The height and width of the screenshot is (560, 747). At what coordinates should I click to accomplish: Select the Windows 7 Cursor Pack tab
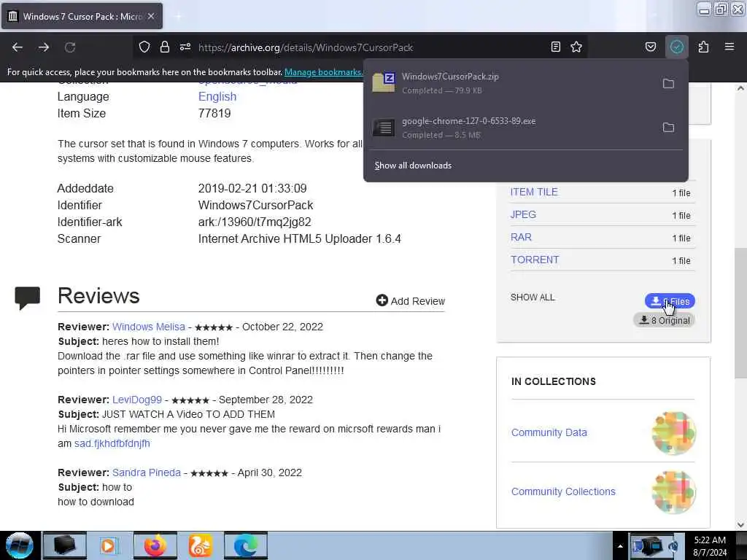pyautogui.click(x=82, y=16)
